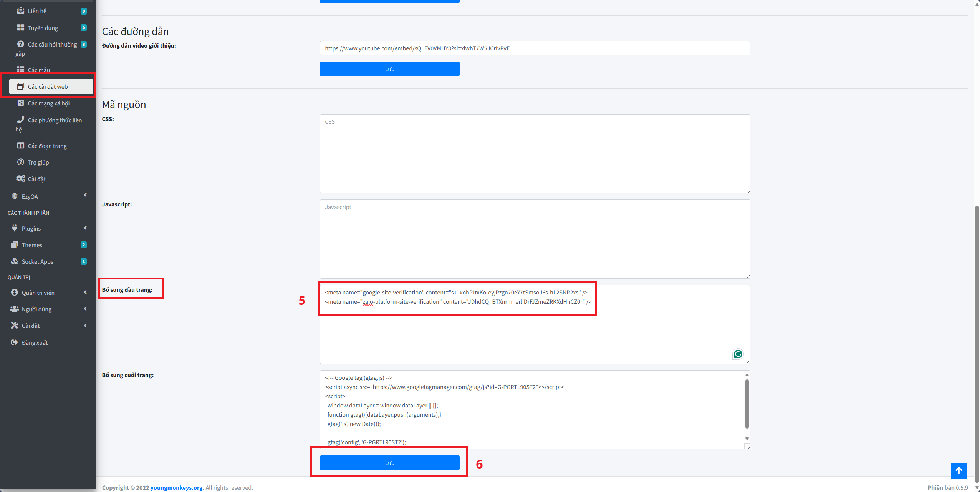Click scrollbar of Bổ sung cuối trang textarea
This screenshot has height=492, width=980.
coord(747,404)
